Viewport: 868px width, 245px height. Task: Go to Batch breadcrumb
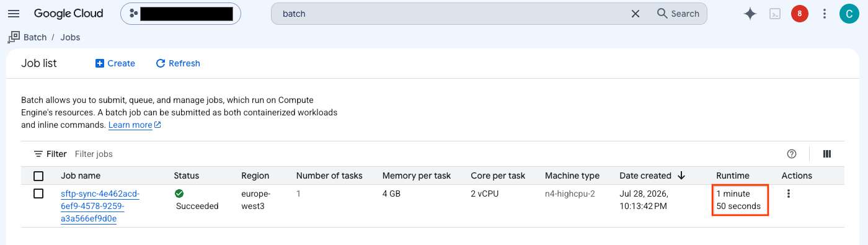[35, 37]
